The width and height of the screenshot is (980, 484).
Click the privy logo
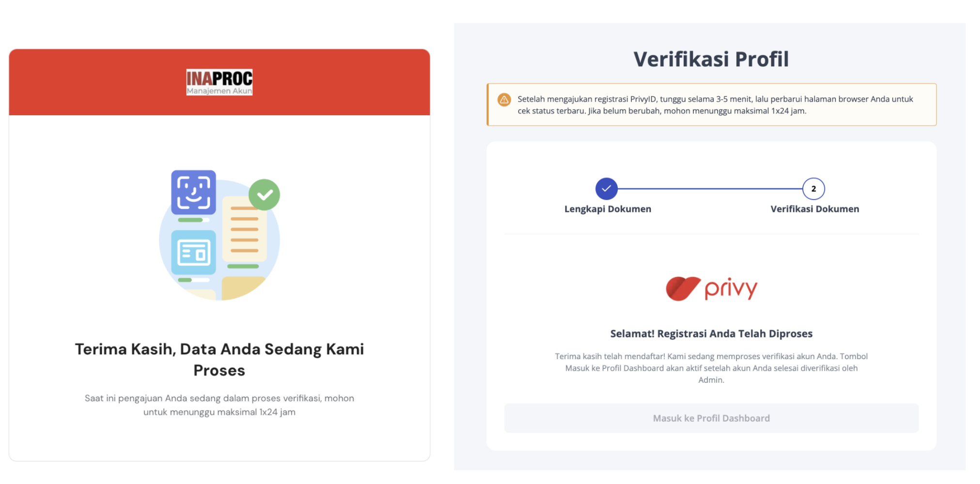tap(711, 288)
